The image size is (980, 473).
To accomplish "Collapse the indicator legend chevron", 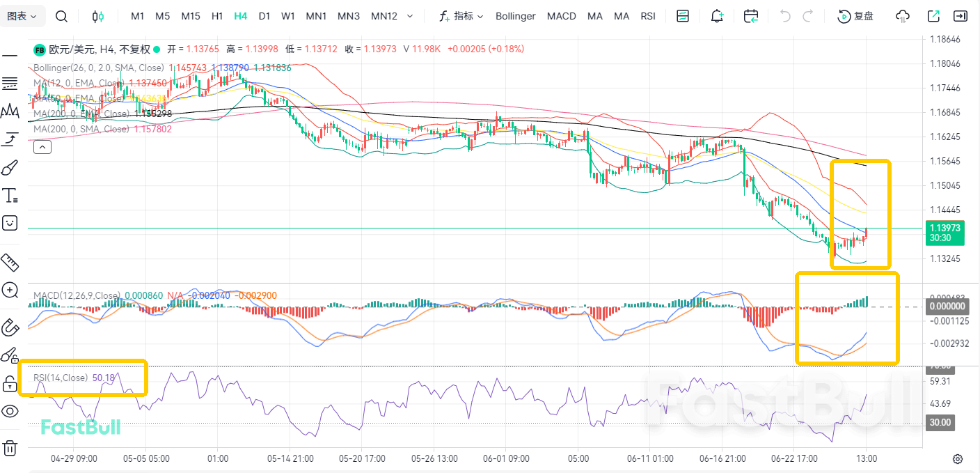I will (x=42, y=146).
